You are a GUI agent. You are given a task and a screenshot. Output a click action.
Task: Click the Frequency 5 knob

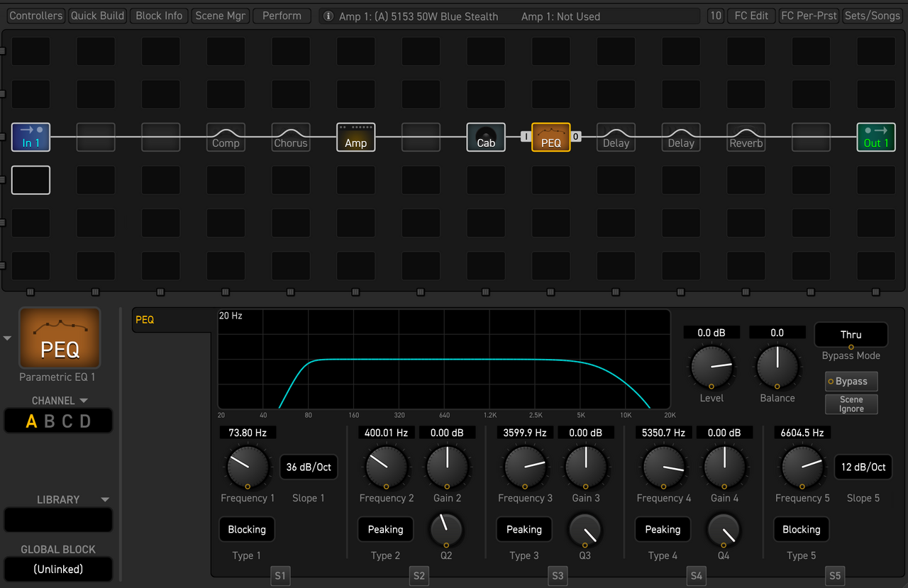pos(802,467)
